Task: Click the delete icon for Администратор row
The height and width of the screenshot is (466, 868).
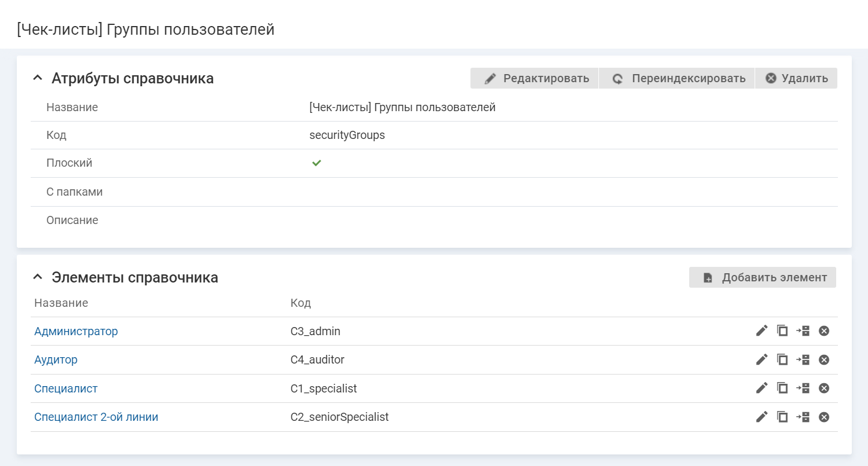Action: click(824, 331)
